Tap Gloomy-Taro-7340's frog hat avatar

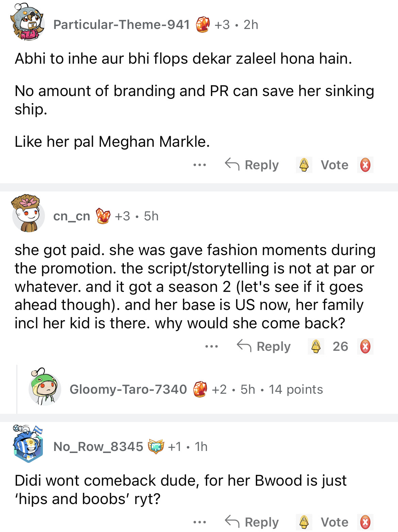45,387
